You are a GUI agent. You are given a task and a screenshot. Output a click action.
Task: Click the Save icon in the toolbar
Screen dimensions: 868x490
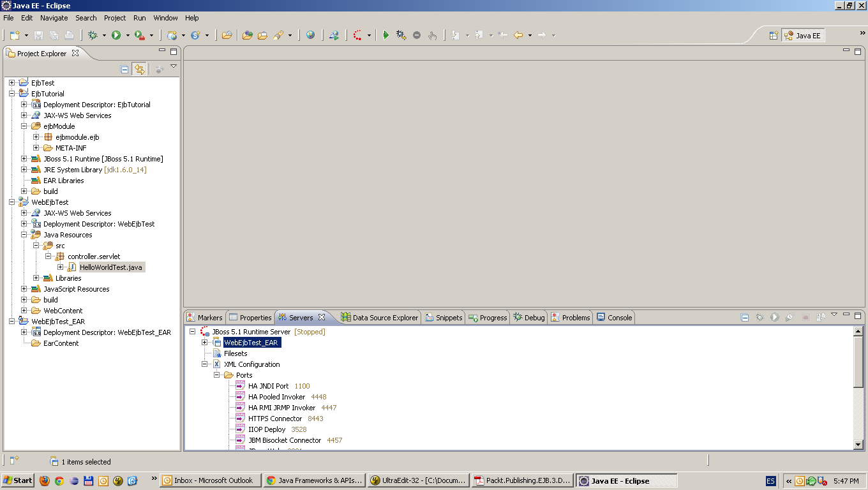pyautogui.click(x=38, y=35)
